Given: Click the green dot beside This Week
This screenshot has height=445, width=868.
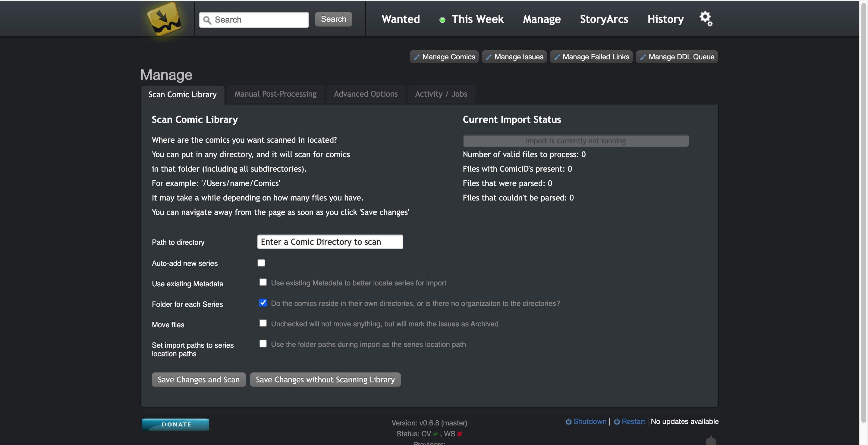Looking at the screenshot, I should tap(442, 20).
